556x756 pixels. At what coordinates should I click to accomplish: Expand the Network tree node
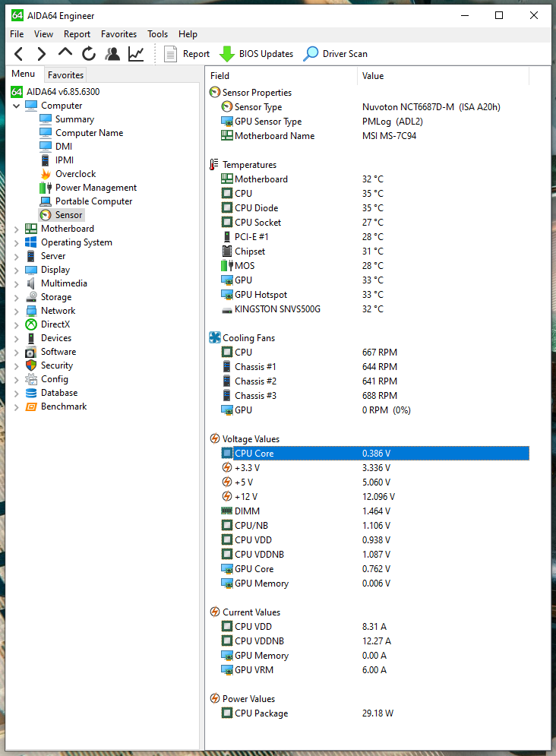pos(17,311)
